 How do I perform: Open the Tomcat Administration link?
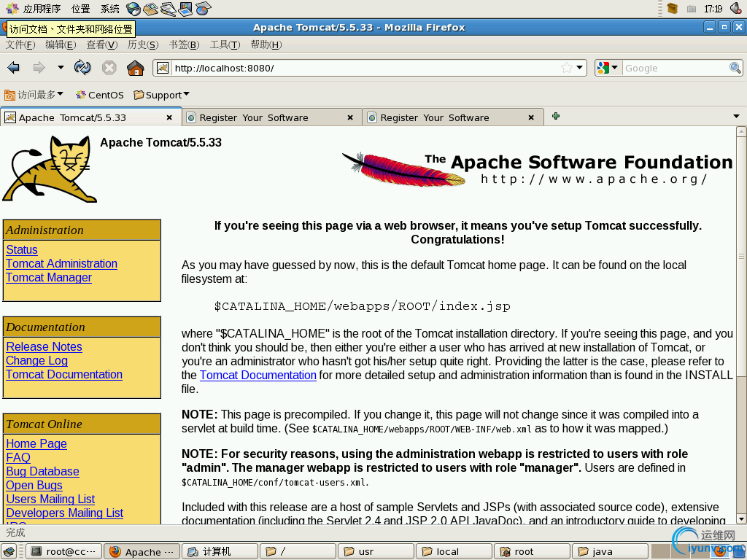pyautogui.click(x=61, y=263)
